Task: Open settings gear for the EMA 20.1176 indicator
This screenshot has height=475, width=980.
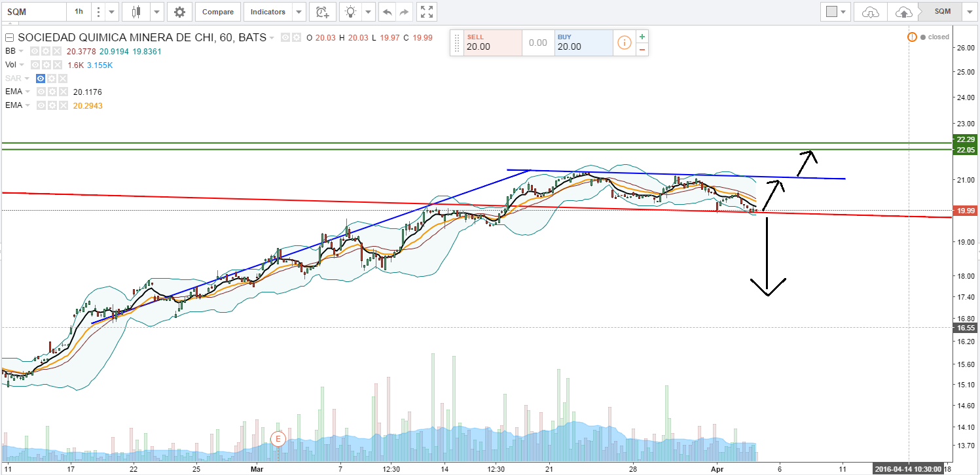Action: pyautogui.click(x=52, y=92)
